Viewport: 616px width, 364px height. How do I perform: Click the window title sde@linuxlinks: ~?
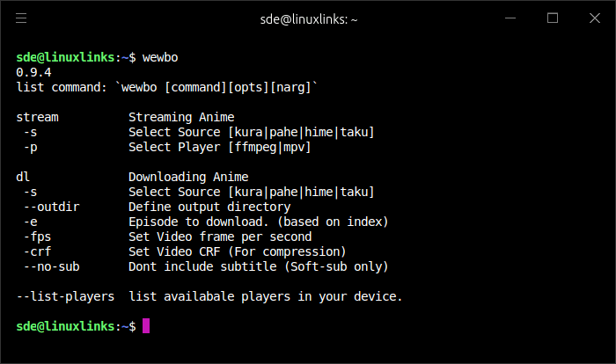pyautogui.click(x=308, y=18)
